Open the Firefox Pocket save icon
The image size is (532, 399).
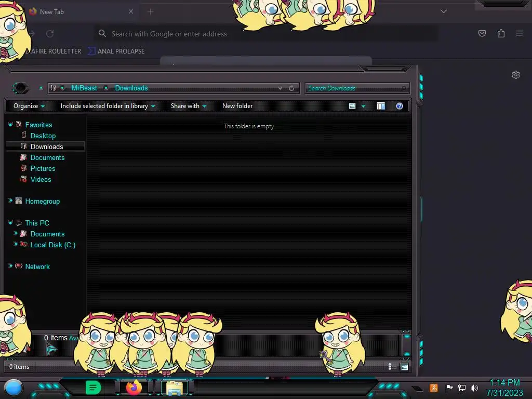(x=482, y=33)
